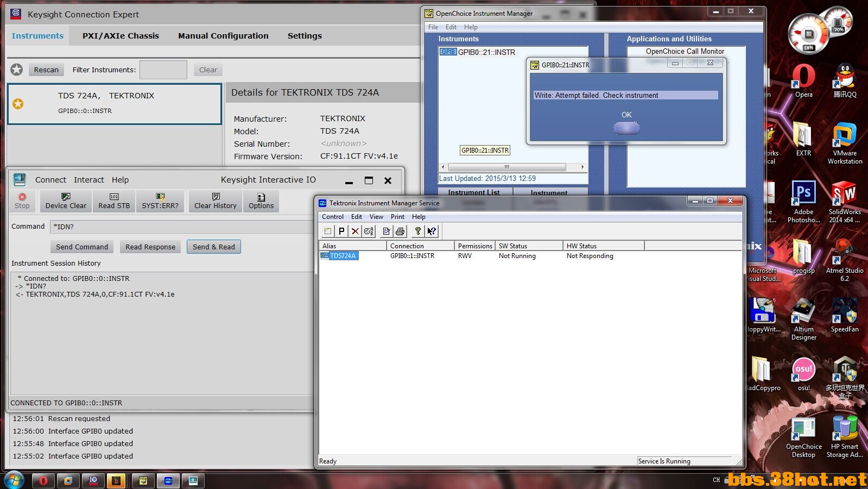The height and width of the screenshot is (489, 868).
Task: Click the Command field containing *IDN?
Action: click(x=181, y=227)
